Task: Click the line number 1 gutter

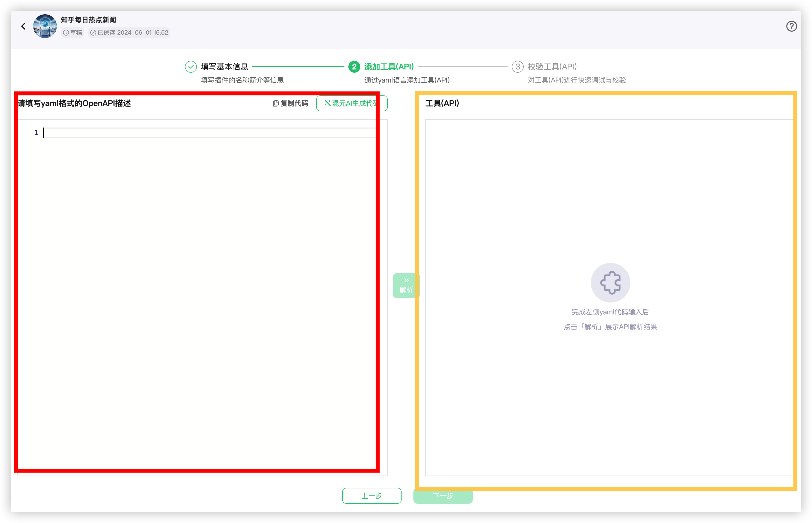Action: 36,133
